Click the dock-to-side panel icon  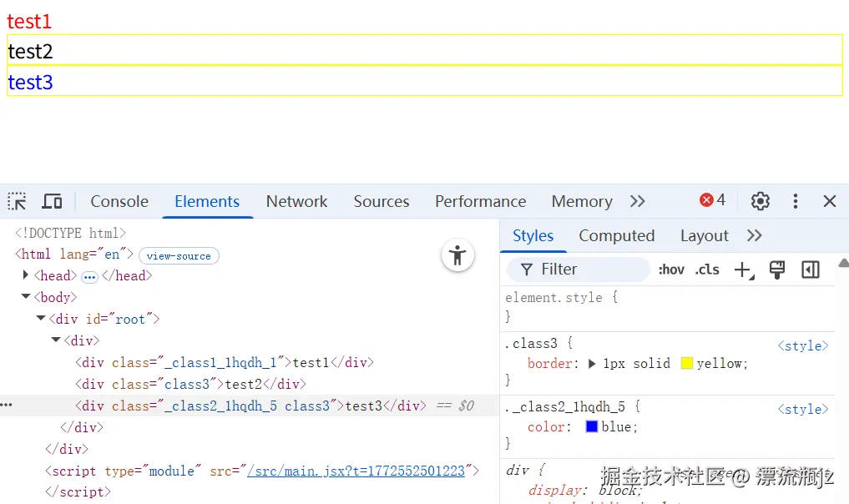[x=808, y=270]
